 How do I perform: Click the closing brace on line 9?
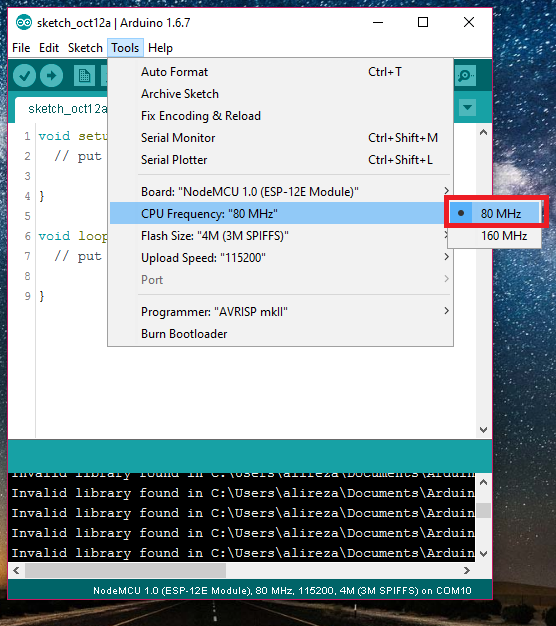point(42,296)
